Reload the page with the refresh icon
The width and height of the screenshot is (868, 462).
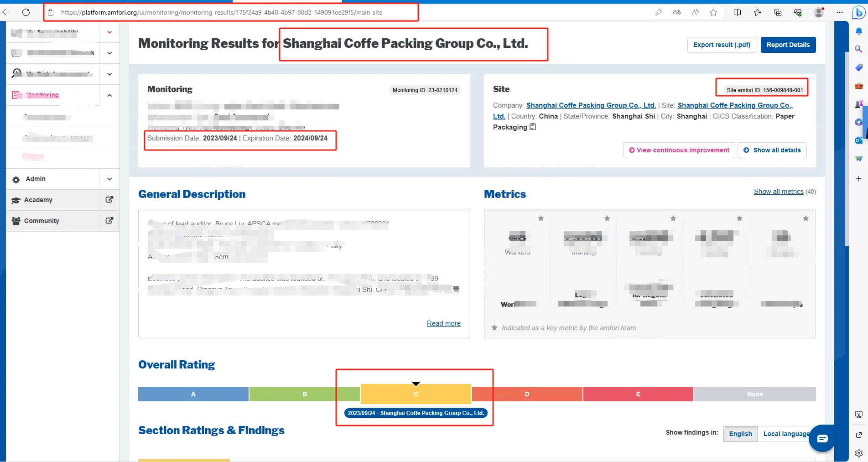click(26, 12)
